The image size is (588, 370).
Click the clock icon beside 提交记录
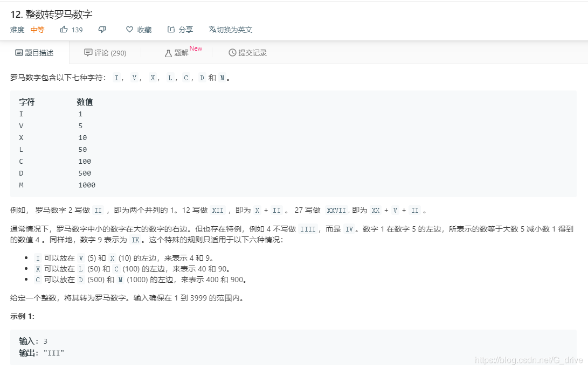click(230, 53)
